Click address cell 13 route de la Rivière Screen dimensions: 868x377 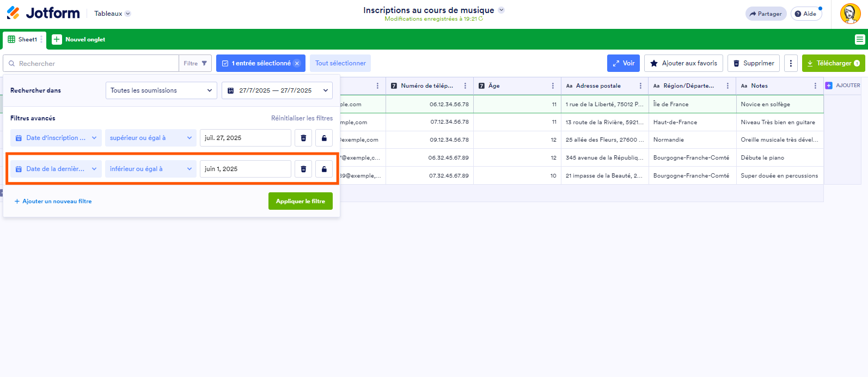click(x=604, y=122)
